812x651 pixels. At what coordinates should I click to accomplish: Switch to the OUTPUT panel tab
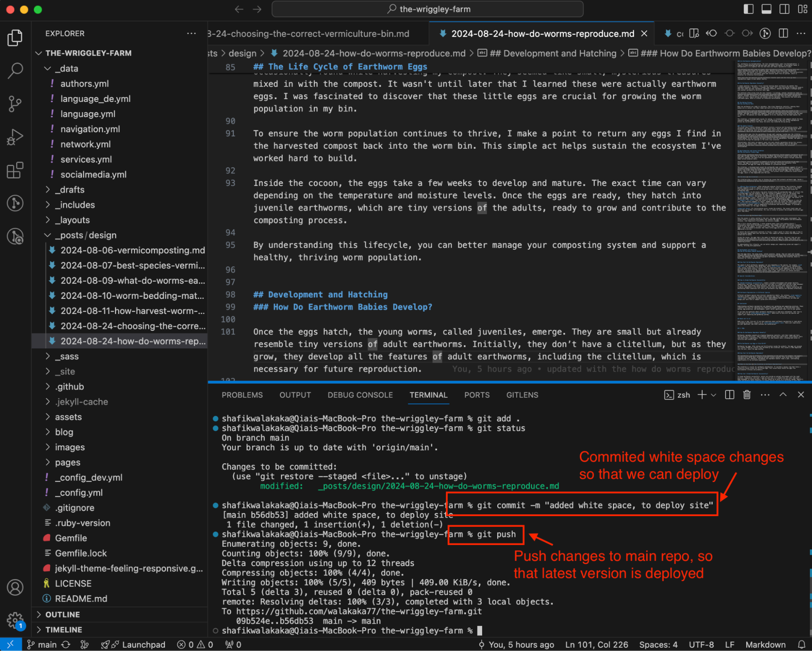(x=295, y=395)
